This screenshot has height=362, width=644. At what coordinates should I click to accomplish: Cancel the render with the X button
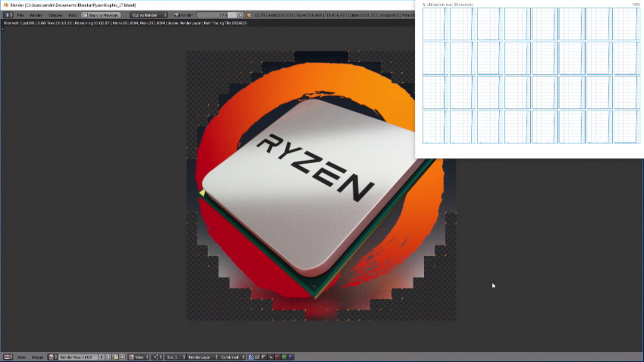click(x=240, y=15)
